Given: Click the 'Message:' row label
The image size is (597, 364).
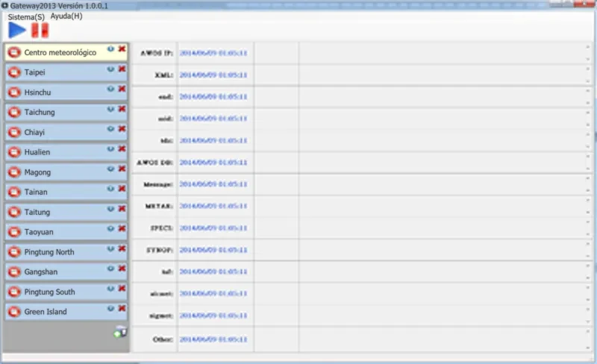Looking at the screenshot, I should click(158, 184).
